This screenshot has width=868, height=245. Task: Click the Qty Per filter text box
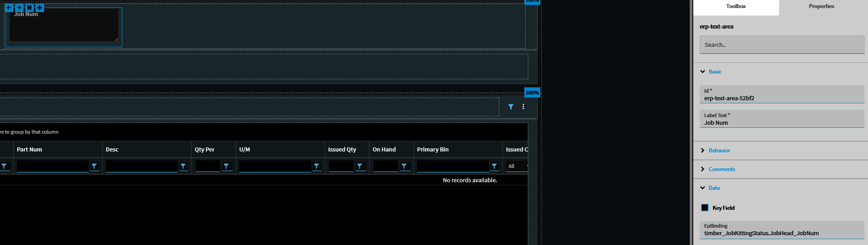click(208, 166)
